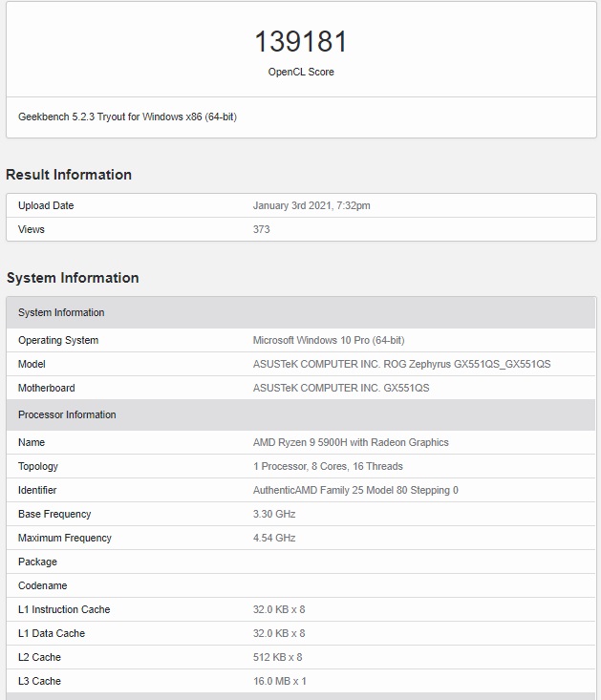
Task: Click ASUSTeK COMPUTER INC. GX551QS motherboard value
Action: [341, 388]
